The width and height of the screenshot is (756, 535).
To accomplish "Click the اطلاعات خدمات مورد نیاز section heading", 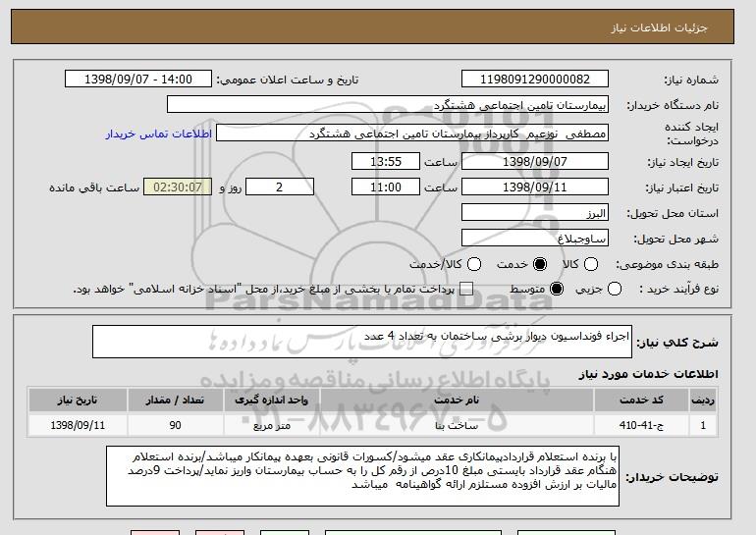I will (648, 374).
